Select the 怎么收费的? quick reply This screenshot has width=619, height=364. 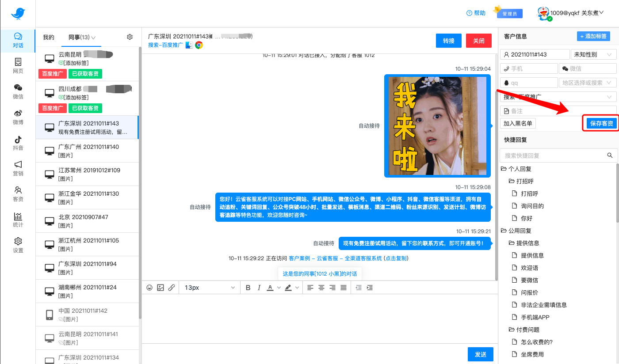click(x=537, y=342)
